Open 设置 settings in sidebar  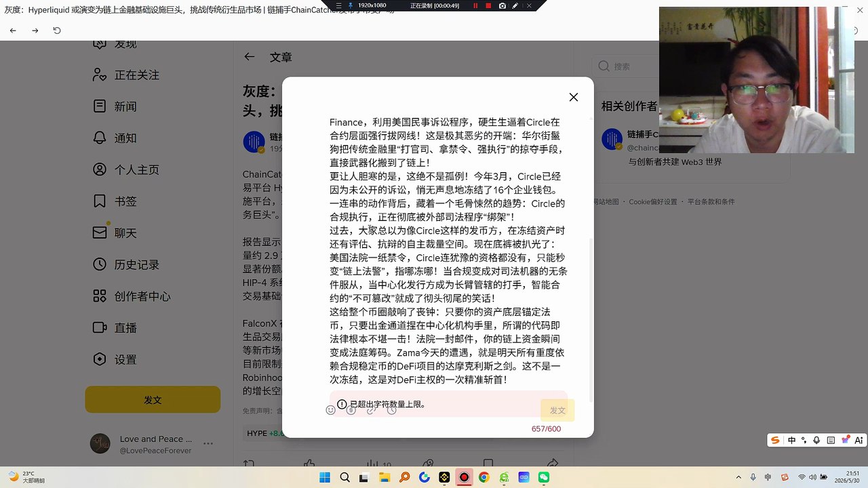[115, 359]
